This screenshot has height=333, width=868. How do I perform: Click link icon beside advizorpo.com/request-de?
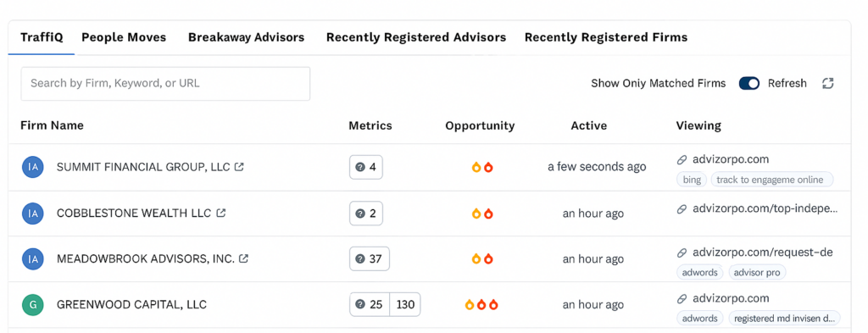pyautogui.click(x=682, y=253)
